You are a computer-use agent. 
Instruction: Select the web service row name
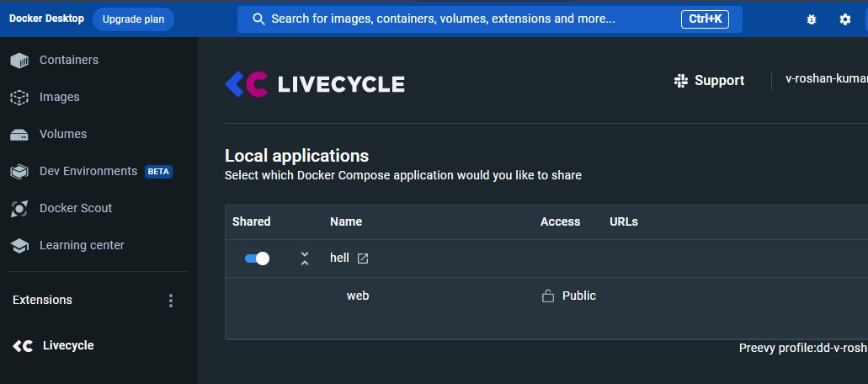coord(358,296)
